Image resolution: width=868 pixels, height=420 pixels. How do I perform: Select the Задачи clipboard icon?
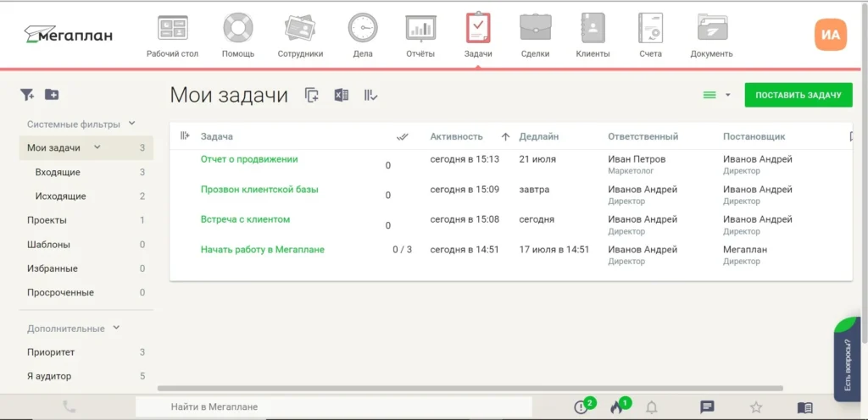tap(478, 27)
